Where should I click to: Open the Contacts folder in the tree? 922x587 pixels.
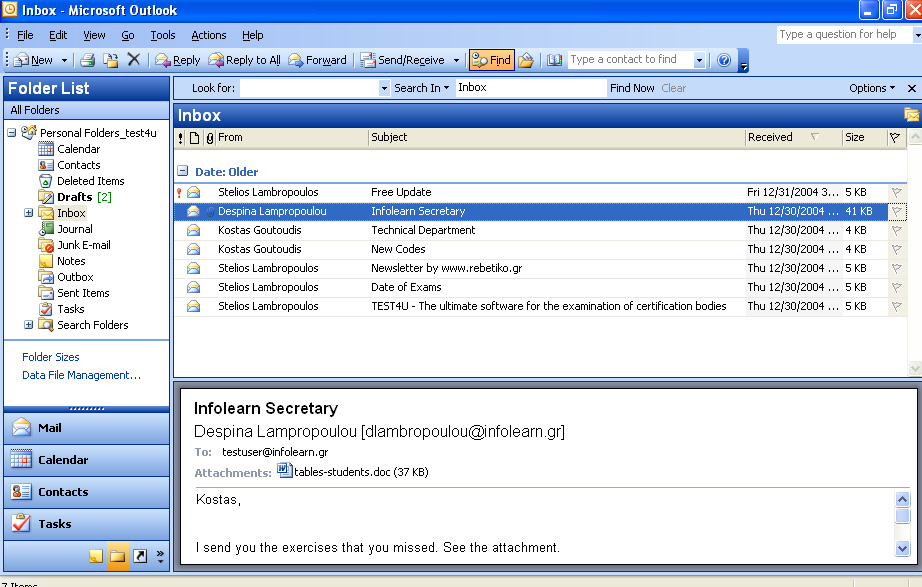click(x=78, y=165)
